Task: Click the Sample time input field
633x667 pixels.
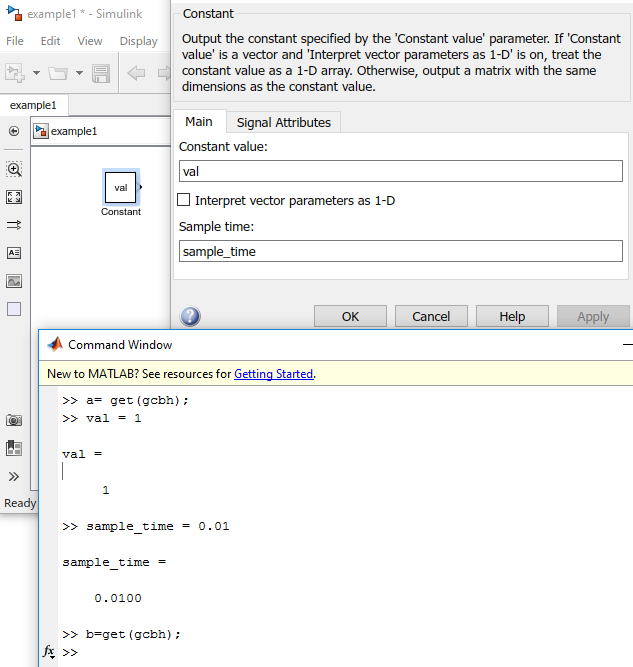Action: [x=401, y=251]
